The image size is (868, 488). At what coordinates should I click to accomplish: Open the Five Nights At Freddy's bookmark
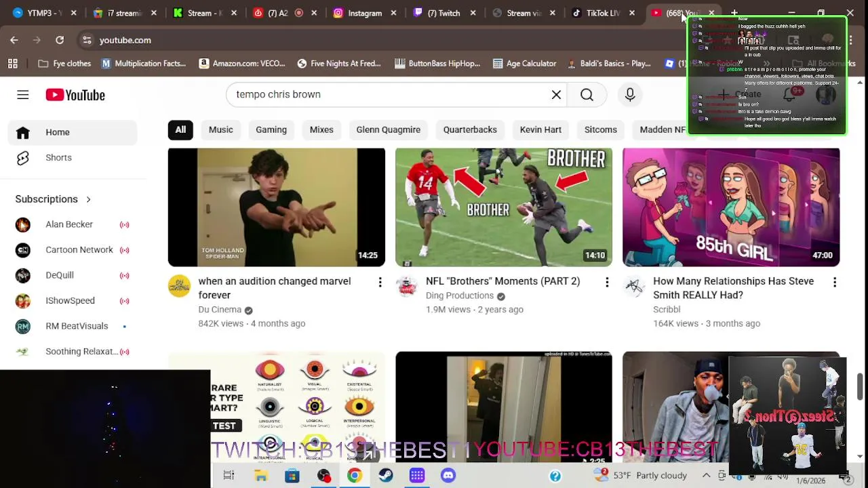point(339,64)
